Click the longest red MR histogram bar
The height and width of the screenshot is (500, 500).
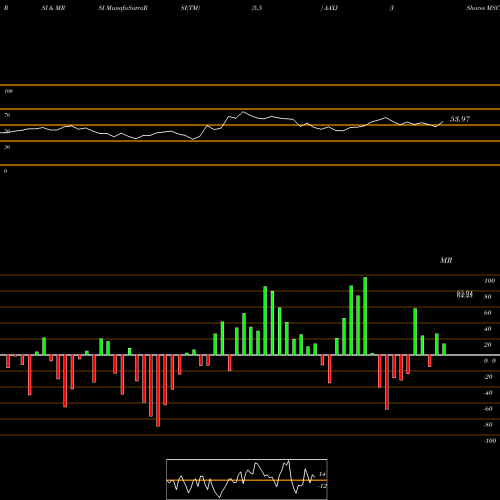(x=158, y=391)
